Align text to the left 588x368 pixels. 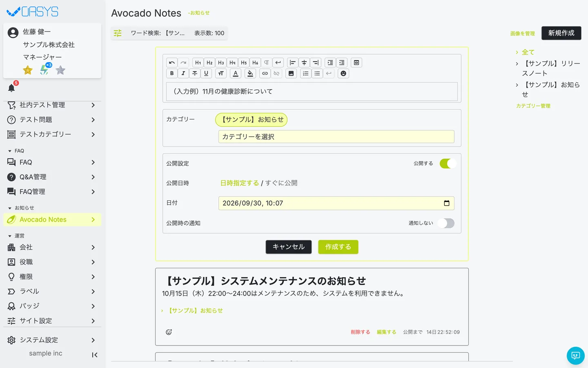click(x=293, y=63)
